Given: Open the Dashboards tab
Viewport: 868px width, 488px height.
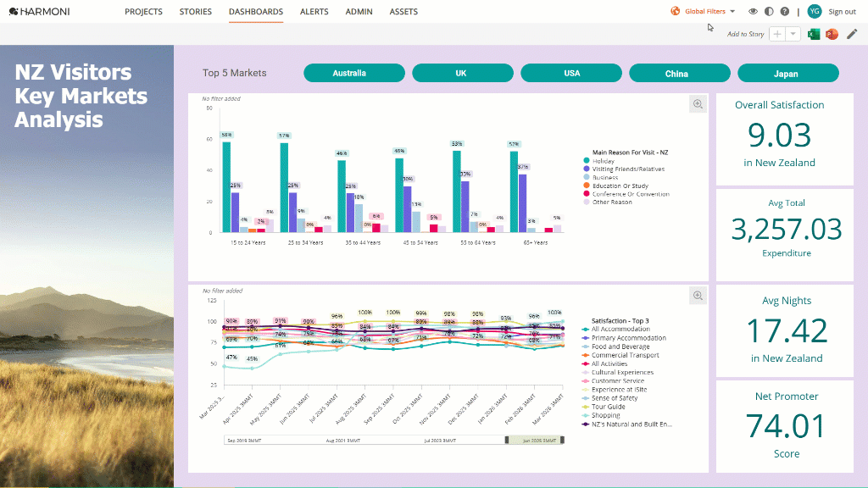Looking at the screenshot, I should [256, 12].
